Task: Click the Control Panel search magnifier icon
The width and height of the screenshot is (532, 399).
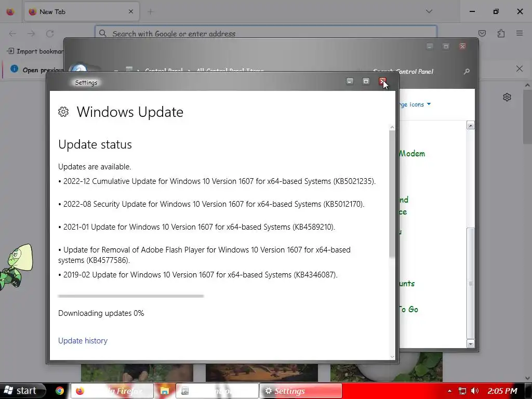Action: pyautogui.click(x=467, y=72)
